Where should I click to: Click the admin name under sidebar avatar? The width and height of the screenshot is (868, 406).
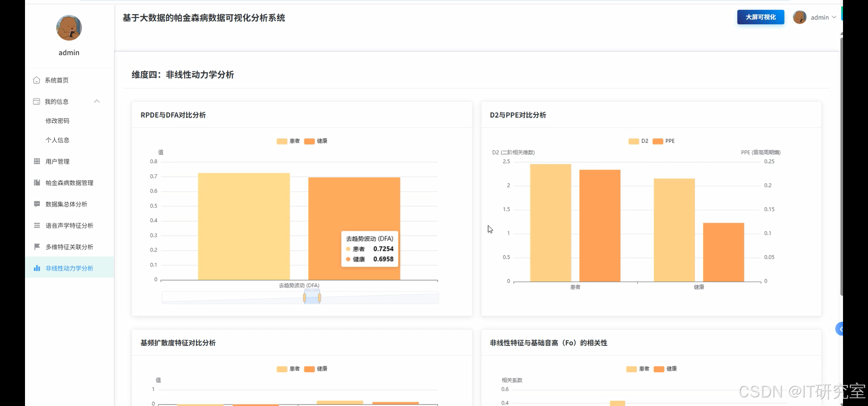[x=69, y=53]
